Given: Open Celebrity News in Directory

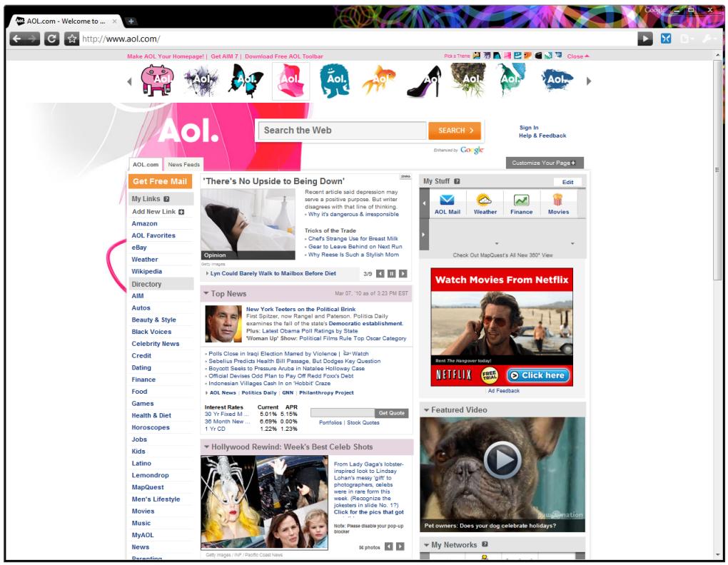Looking at the screenshot, I should pyautogui.click(x=155, y=344).
